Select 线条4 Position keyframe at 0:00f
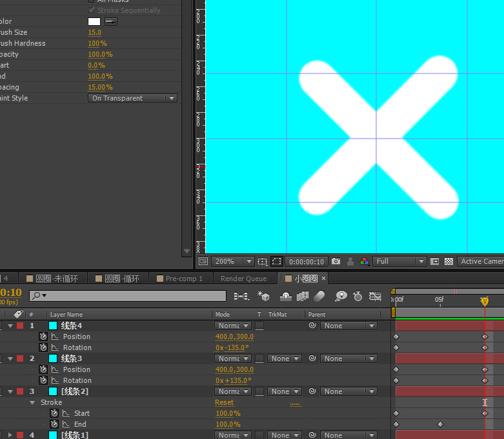The width and height of the screenshot is (504, 439). [396, 337]
